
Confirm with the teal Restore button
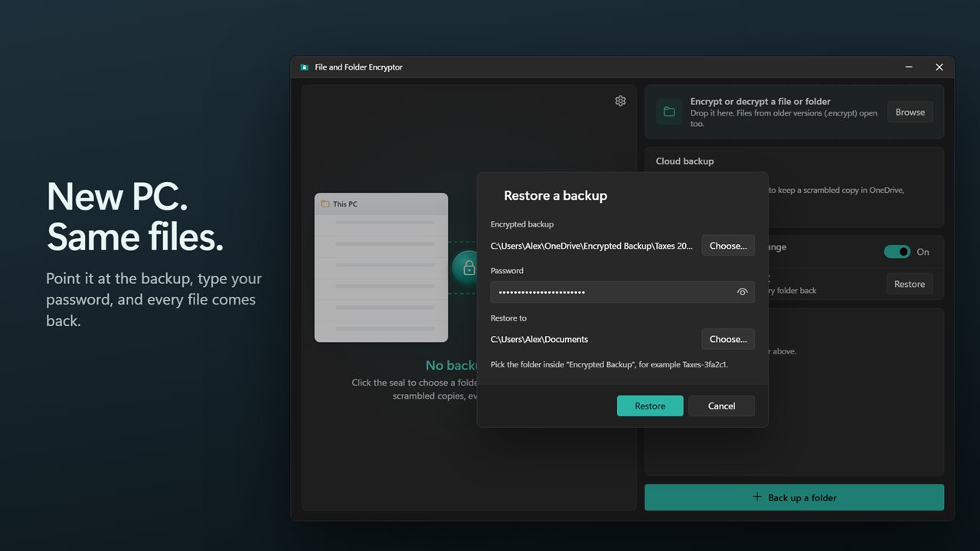point(650,406)
